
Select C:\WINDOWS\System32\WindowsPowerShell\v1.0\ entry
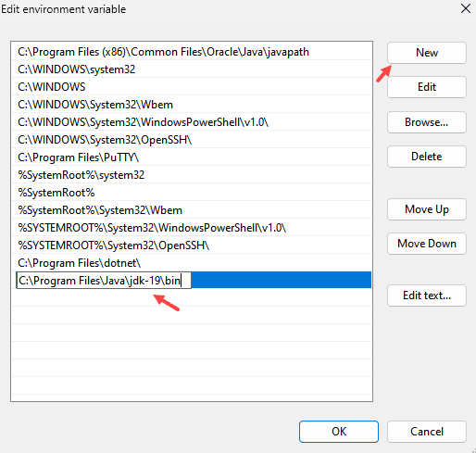click(x=192, y=122)
